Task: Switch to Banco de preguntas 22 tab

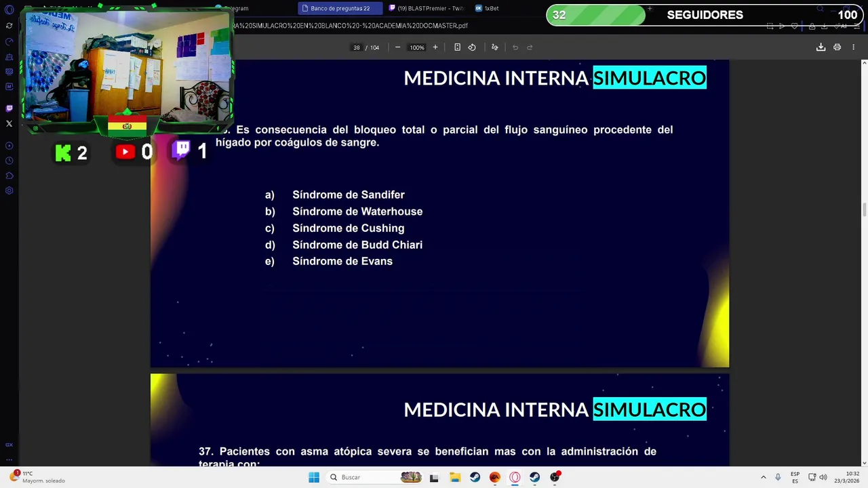Action: tap(340, 8)
